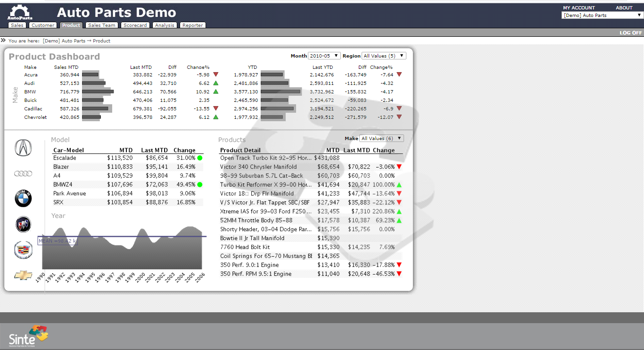Click the Car-Model column header
Image resolution: width=644 pixels, height=350 pixels.
69,150
